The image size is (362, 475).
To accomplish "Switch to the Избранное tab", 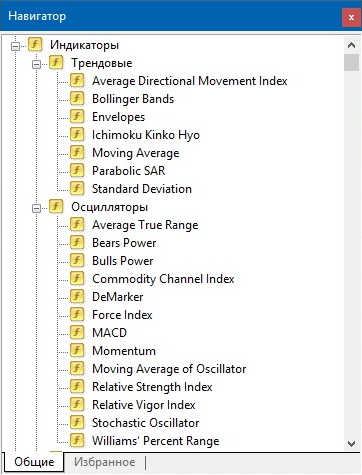I will (105, 462).
